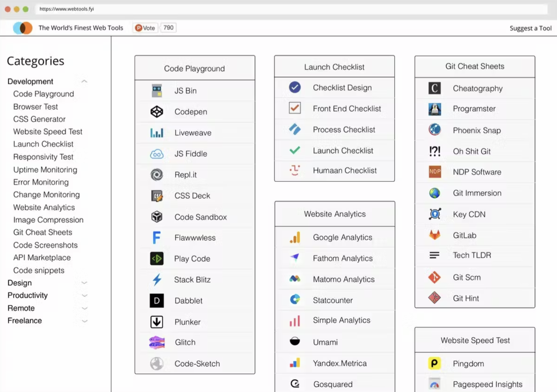Screen dimensions: 557x392
Task: Click the GitLab fox icon
Action: coord(435,235)
